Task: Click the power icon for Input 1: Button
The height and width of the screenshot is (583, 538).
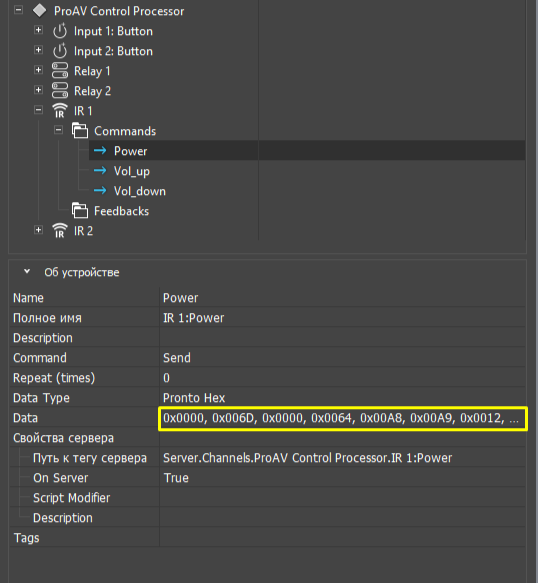Action: coord(59,31)
